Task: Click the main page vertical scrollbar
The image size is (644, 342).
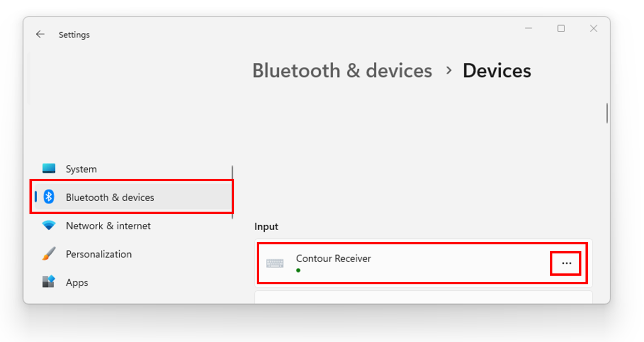Action: 607,113
